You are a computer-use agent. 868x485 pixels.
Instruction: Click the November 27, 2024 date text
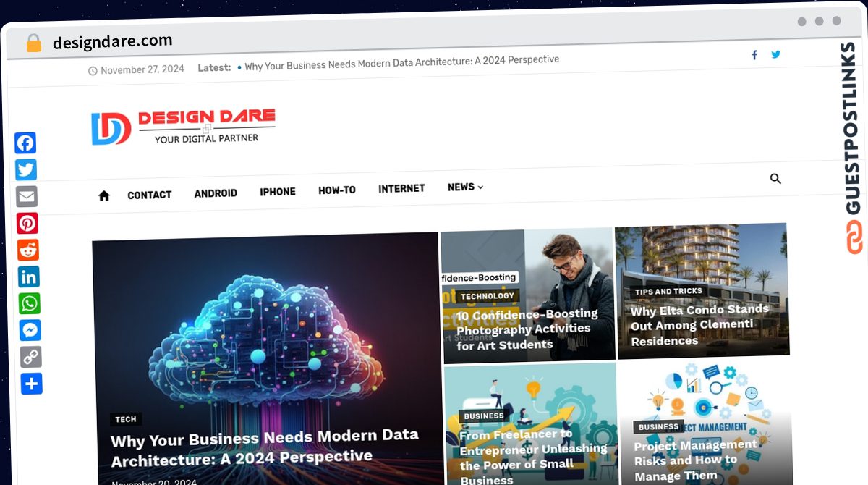click(142, 69)
